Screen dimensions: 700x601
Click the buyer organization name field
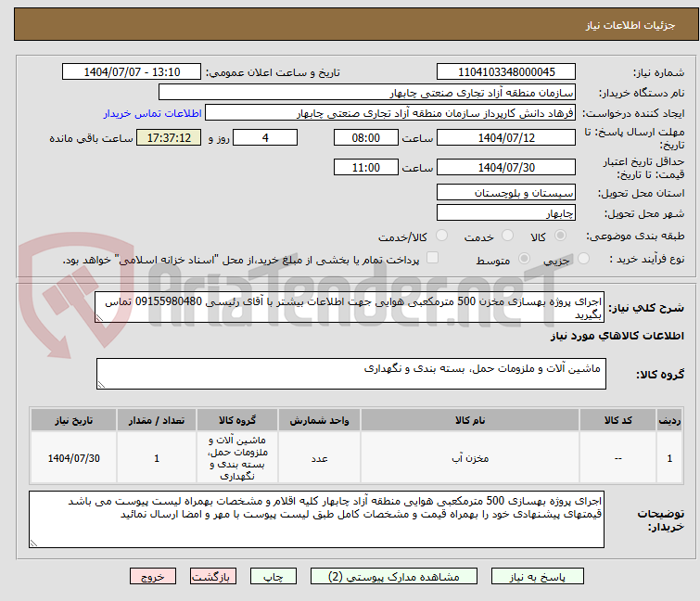tap(367, 93)
